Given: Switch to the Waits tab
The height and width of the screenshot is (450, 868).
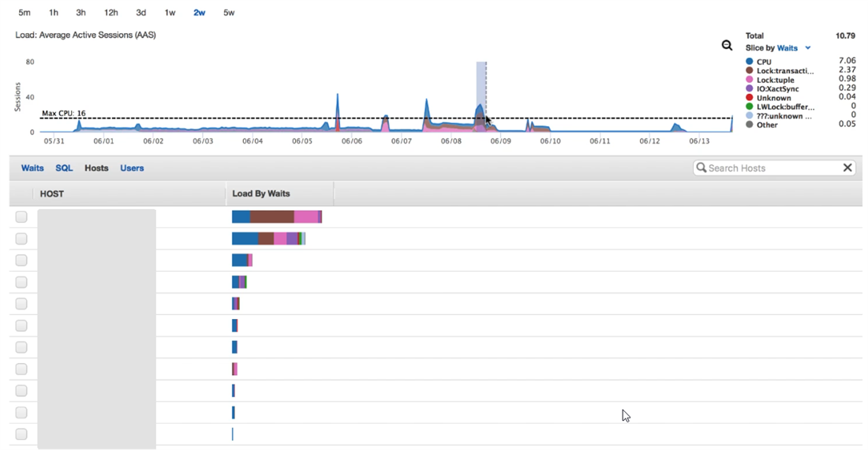Looking at the screenshot, I should coord(32,167).
